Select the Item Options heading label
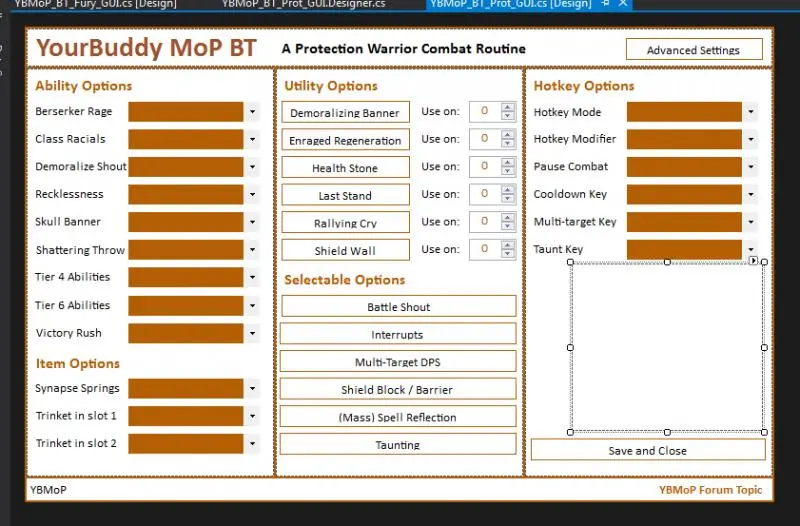Screen dimensions: 800x526 point(78,363)
